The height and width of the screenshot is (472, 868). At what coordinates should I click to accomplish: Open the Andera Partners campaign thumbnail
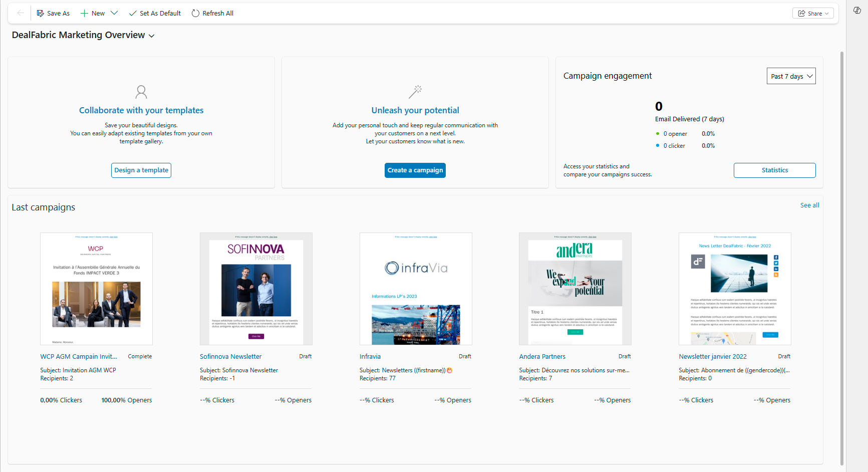tap(575, 289)
